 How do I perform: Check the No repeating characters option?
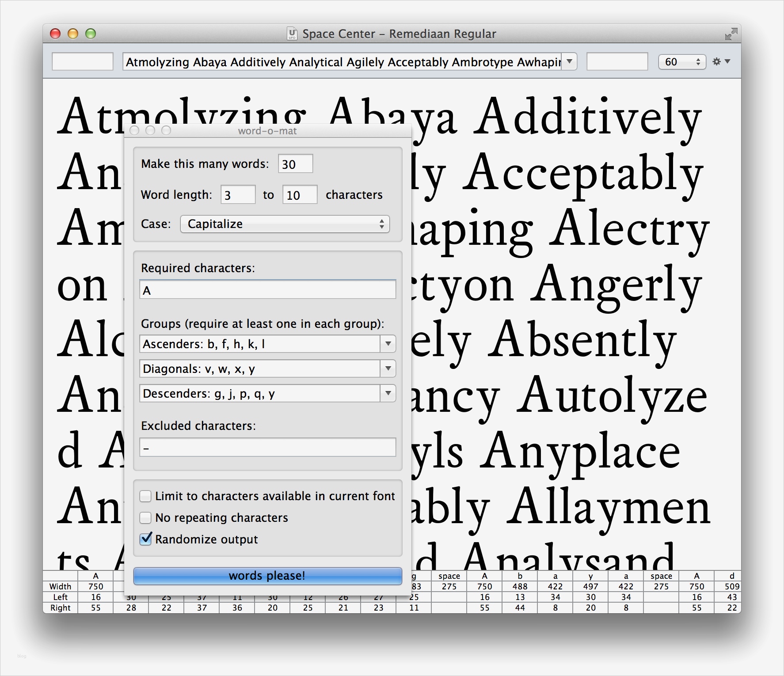coord(145,517)
